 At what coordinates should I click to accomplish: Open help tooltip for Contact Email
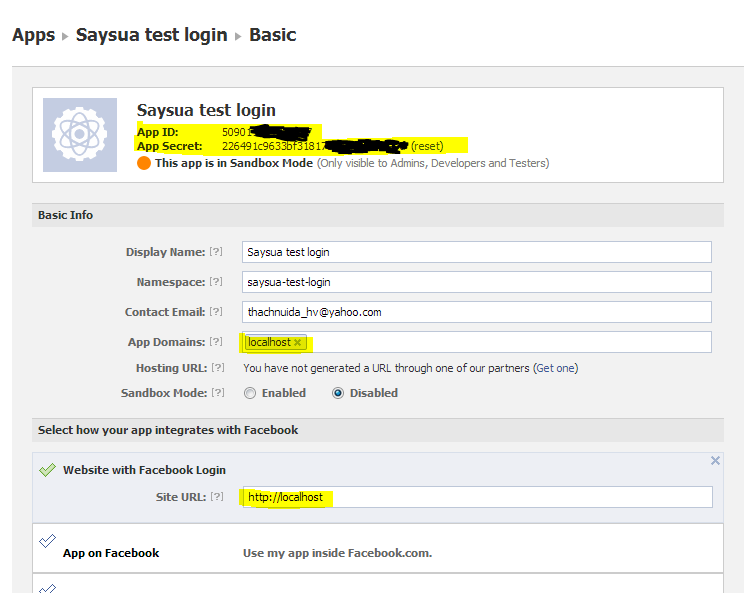[x=216, y=312]
